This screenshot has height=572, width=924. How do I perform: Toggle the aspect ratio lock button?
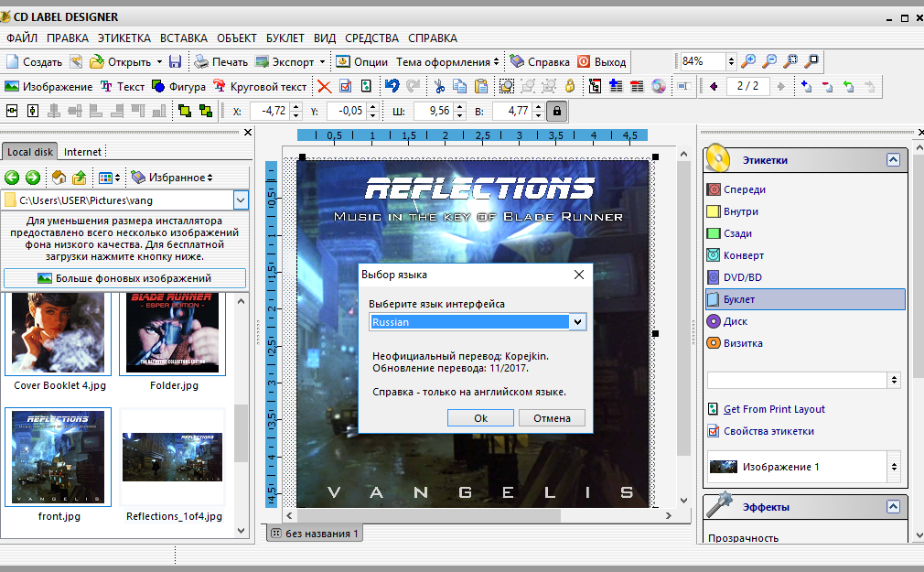tap(557, 111)
